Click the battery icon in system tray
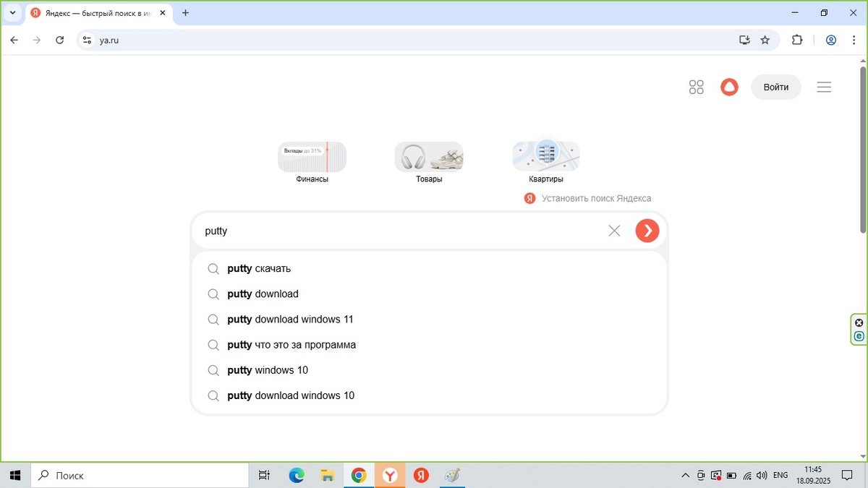Screen dimensions: 868x488 (x=731, y=476)
